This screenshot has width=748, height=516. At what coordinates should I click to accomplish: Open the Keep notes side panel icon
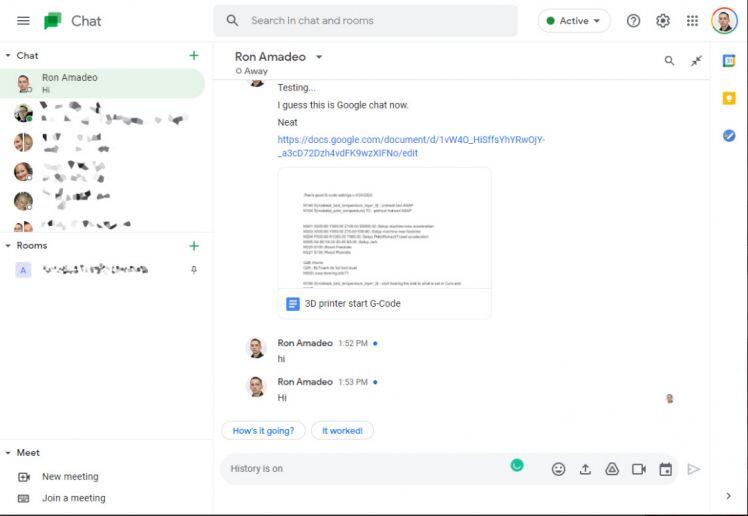(x=729, y=98)
